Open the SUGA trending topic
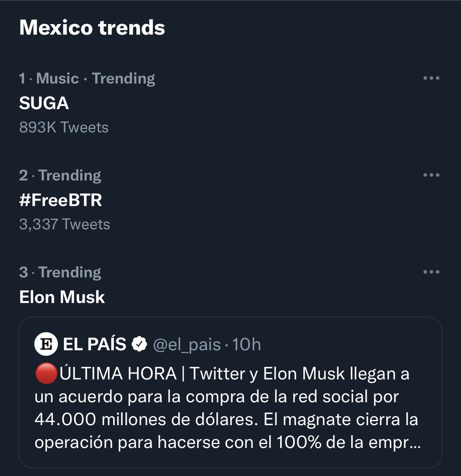 (44, 103)
